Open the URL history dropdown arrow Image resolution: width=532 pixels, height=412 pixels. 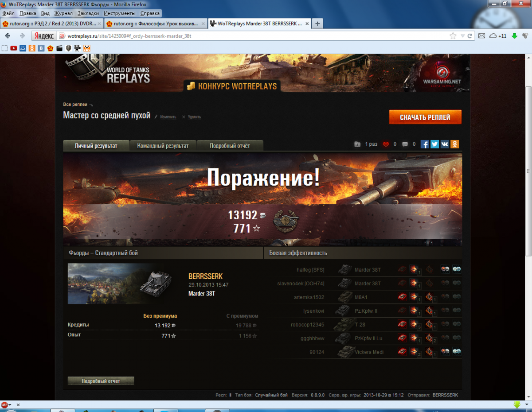tap(462, 36)
